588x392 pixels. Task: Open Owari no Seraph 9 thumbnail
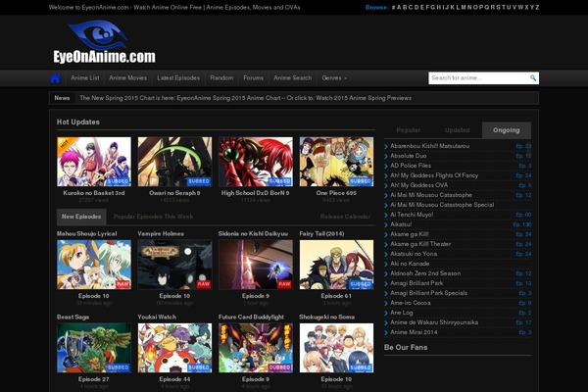[x=174, y=162]
